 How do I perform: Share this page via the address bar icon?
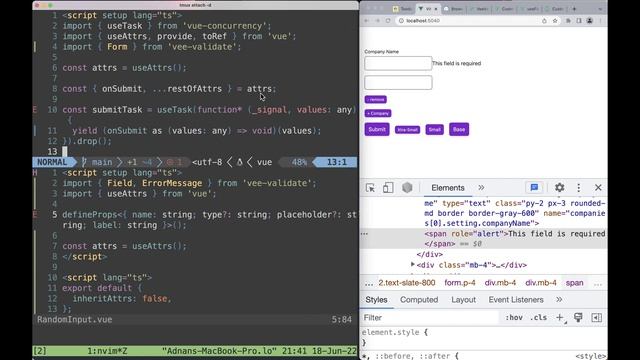click(x=544, y=20)
